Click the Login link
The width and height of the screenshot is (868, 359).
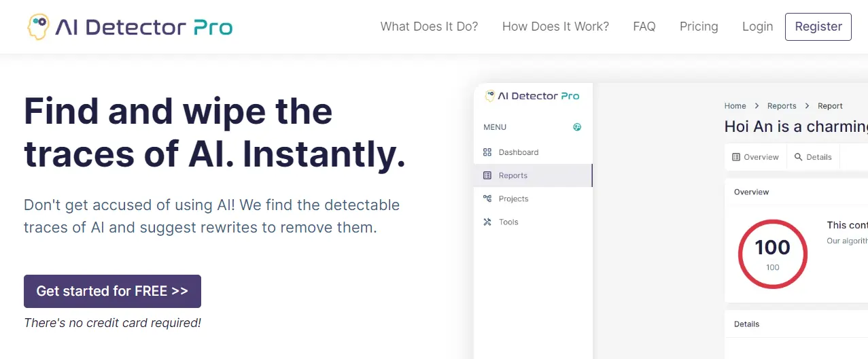point(757,27)
